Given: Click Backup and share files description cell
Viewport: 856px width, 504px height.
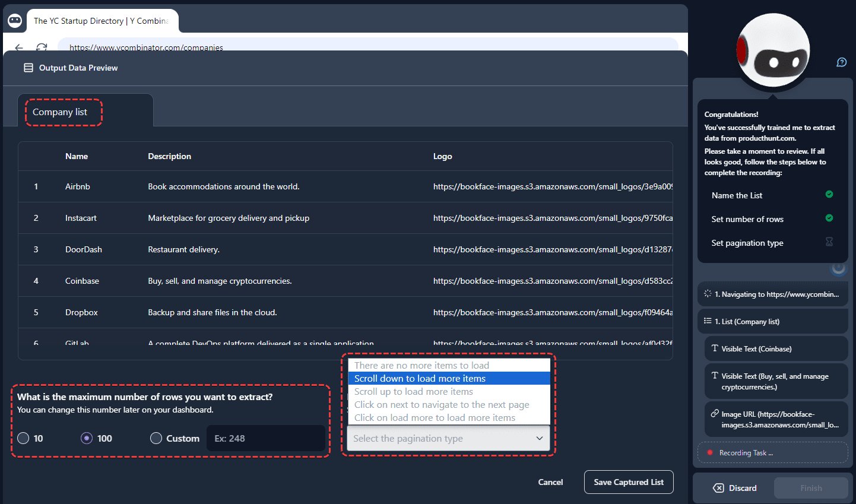Looking at the screenshot, I should (213, 312).
